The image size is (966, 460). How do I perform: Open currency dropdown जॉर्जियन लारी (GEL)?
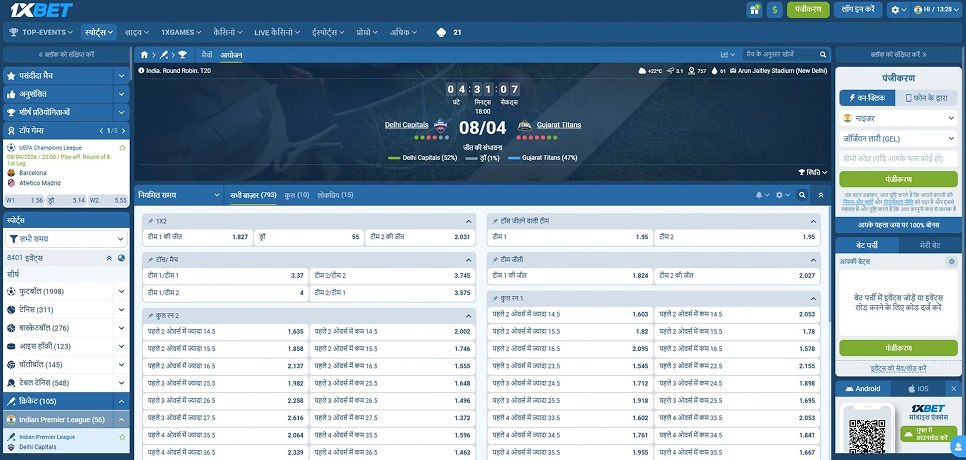tap(898, 139)
